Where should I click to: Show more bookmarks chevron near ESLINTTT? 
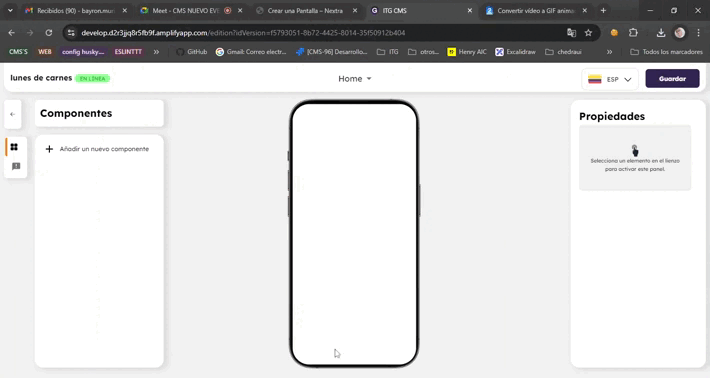156,52
